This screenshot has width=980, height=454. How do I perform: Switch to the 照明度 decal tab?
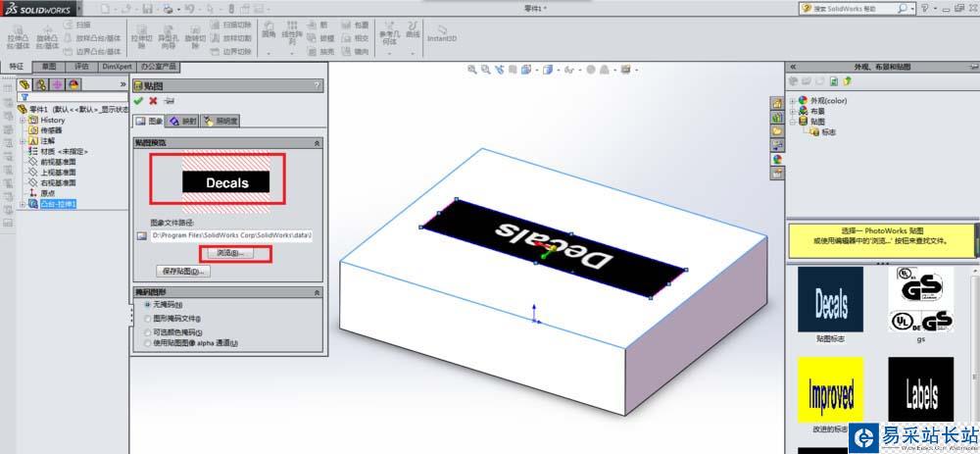(220, 122)
